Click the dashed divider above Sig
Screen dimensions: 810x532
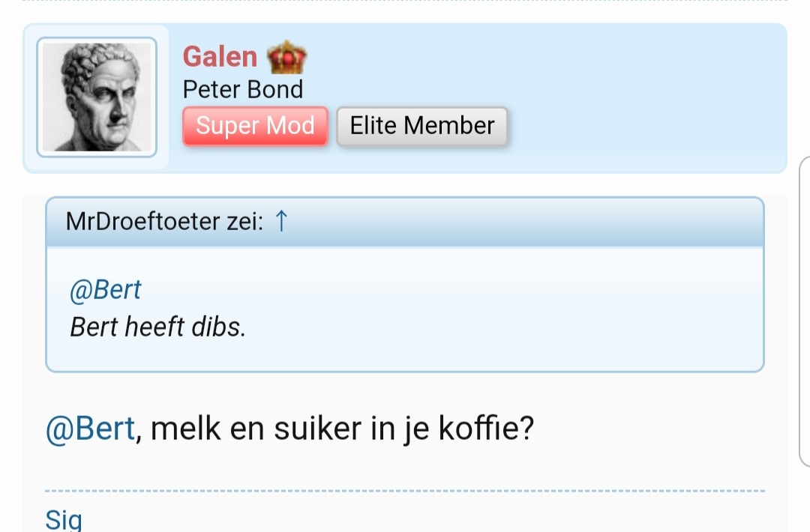405,491
